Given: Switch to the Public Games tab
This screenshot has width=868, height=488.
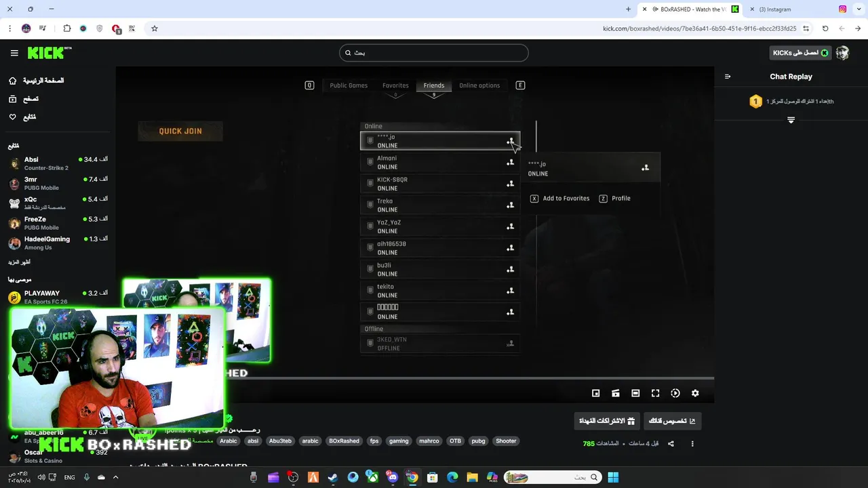Looking at the screenshot, I should pos(349,85).
